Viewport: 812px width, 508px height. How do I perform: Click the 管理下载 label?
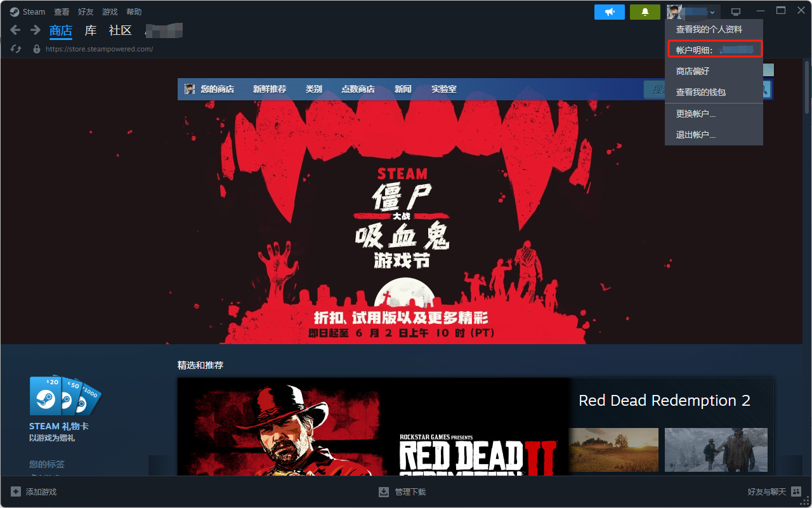pos(410,492)
